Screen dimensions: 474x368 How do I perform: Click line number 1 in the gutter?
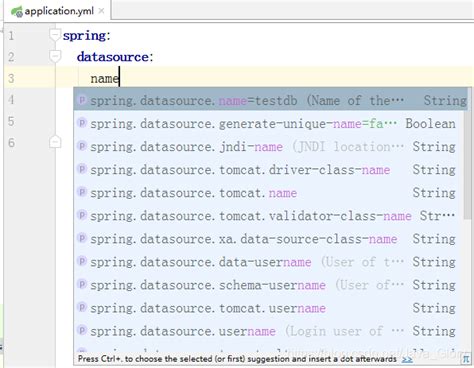[11, 35]
